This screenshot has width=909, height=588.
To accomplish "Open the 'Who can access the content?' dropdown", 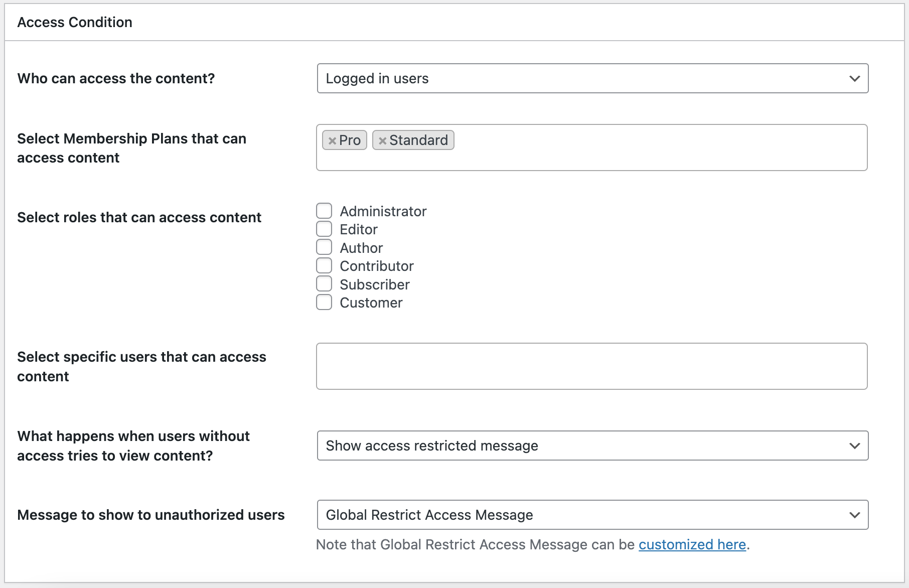I will 592,78.
